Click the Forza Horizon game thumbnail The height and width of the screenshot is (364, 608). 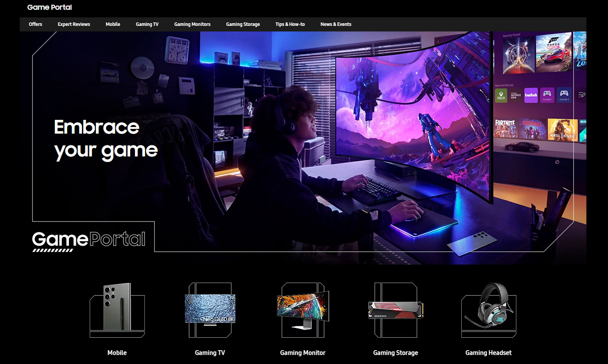click(x=553, y=53)
